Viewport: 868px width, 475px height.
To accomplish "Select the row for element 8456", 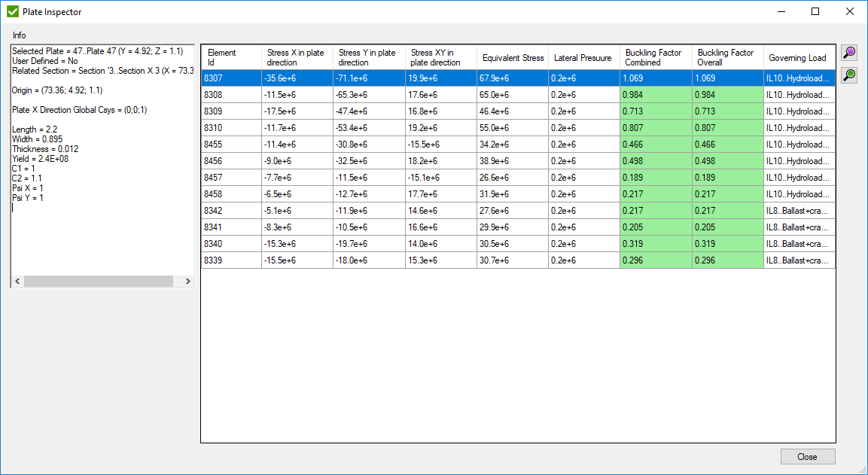I will 518,161.
